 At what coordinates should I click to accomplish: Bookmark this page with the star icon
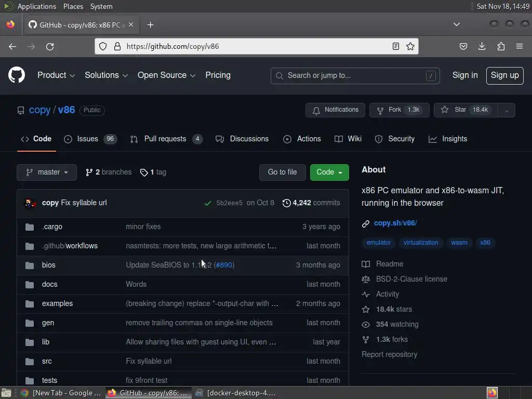[410, 46]
